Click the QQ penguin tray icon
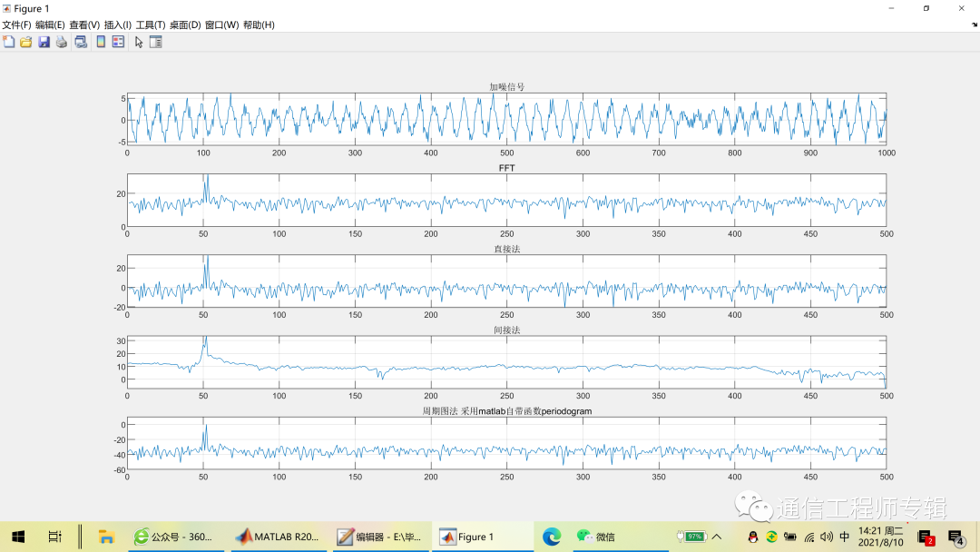The width and height of the screenshot is (980, 552). click(752, 537)
